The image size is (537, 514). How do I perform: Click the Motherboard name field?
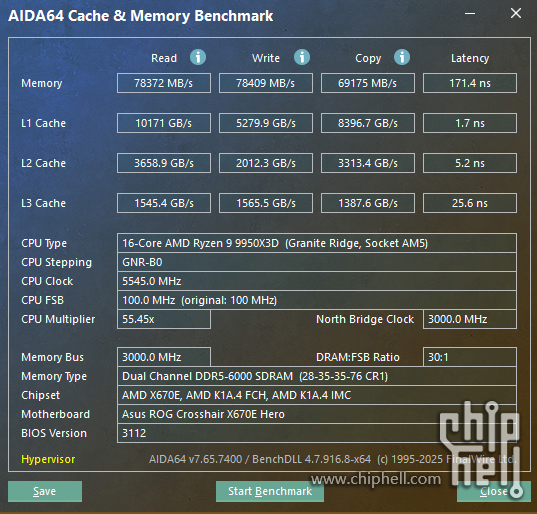coord(317,414)
